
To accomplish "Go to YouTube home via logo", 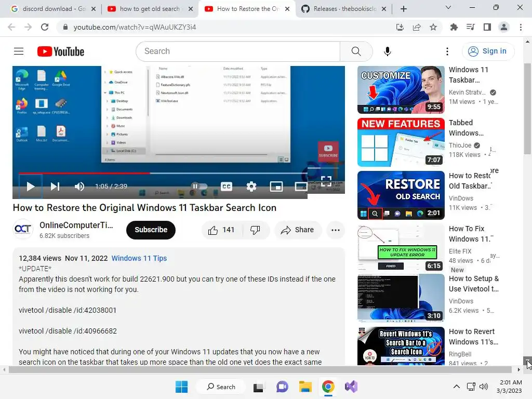I will [x=61, y=51].
